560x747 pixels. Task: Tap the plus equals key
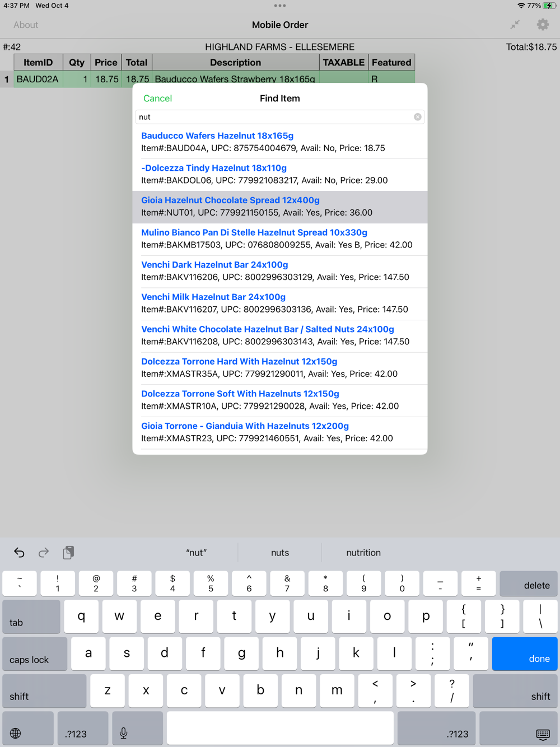pyautogui.click(x=478, y=583)
